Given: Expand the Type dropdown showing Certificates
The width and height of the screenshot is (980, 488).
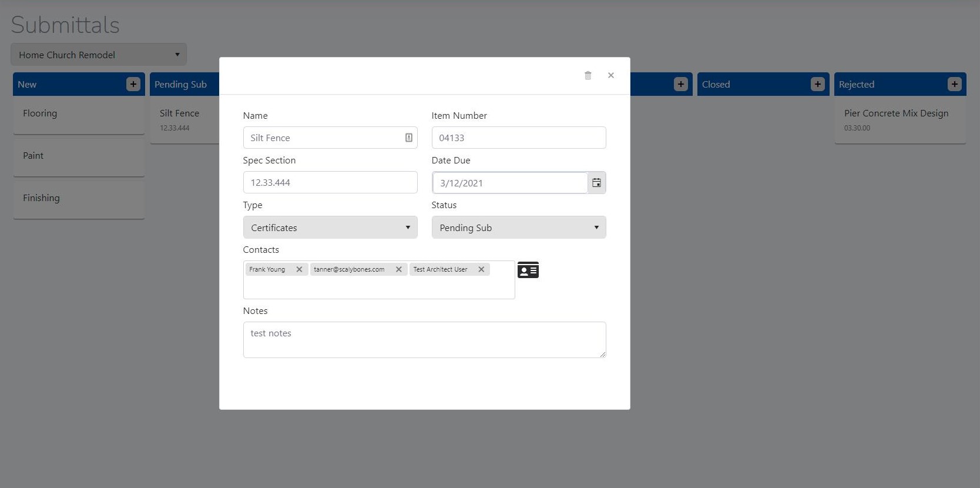Looking at the screenshot, I should pyautogui.click(x=330, y=228).
